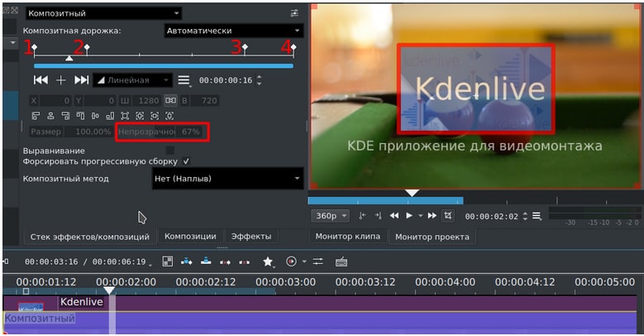Open monitor options hamburger menu
This screenshot has height=336, width=644.
pos(537,216)
